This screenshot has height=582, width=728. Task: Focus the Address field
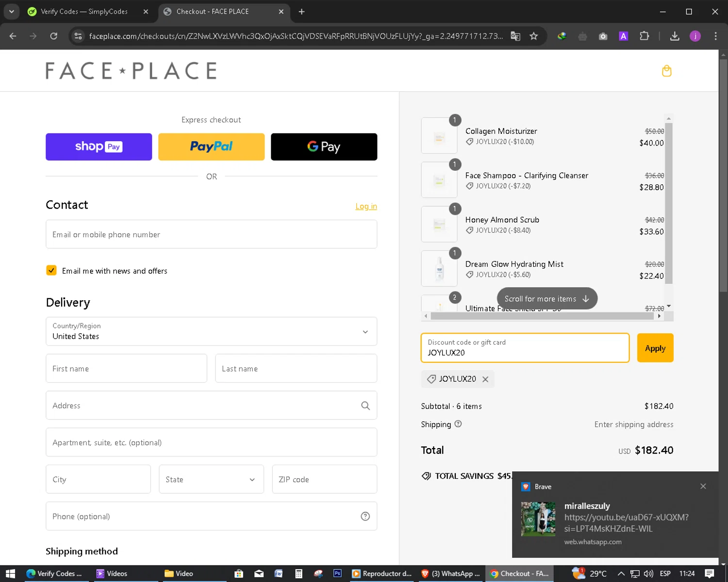coord(211,405)
